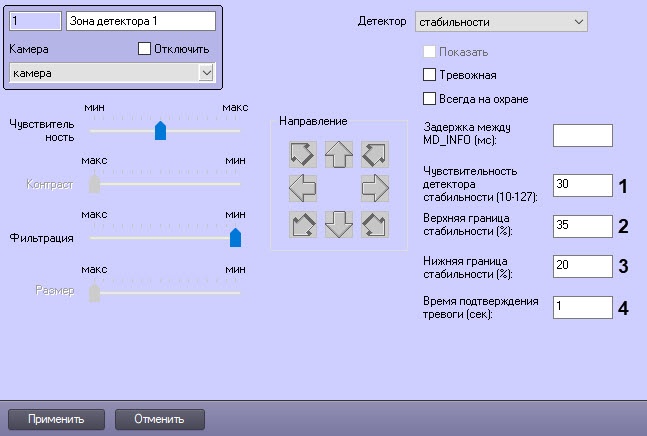Toggle the Тревожная checkbox

(x=431, y=75)
